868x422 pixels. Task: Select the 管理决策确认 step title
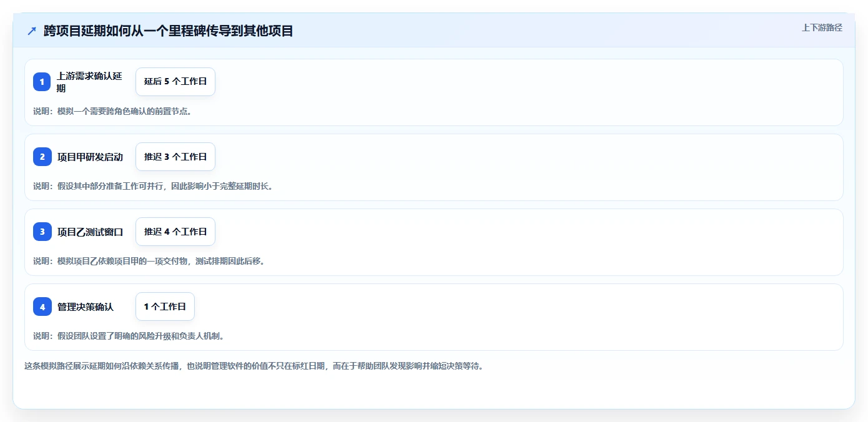coord(86,307)
